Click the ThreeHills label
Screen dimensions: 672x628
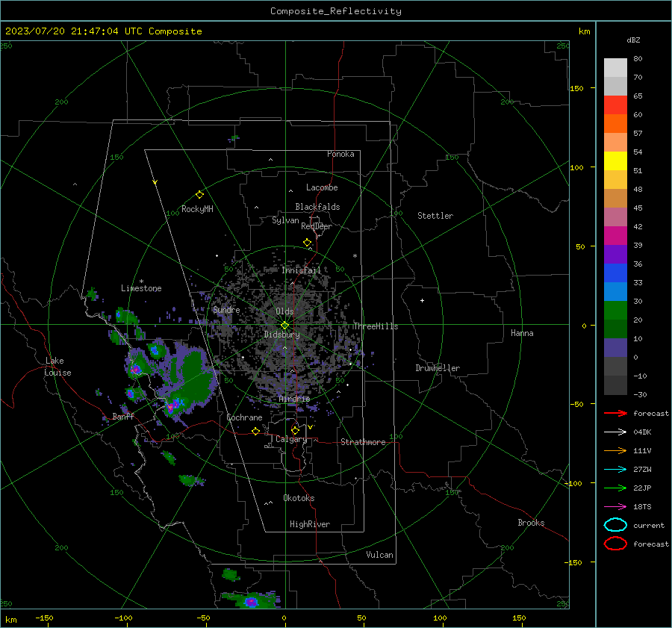point(376,326)
